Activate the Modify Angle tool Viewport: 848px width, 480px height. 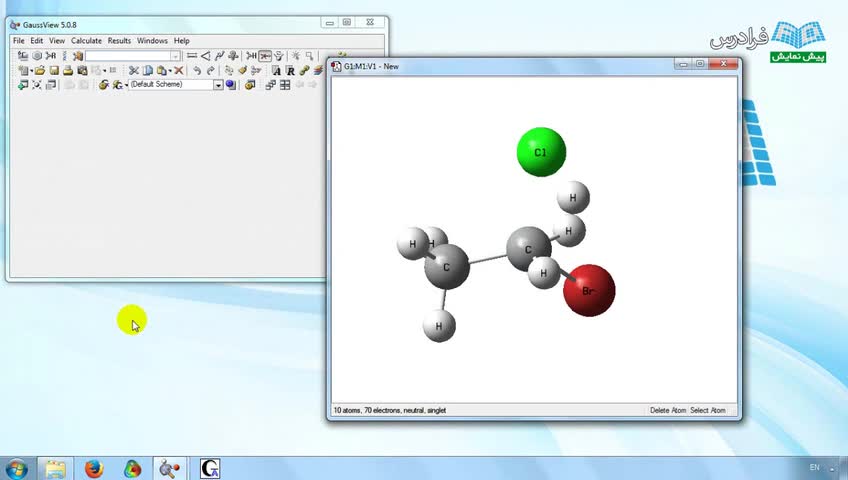[206, 56]
